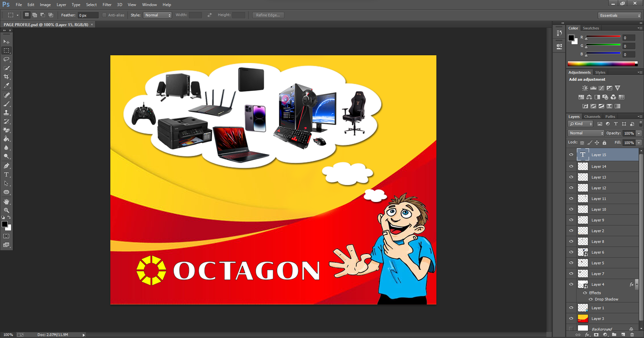The height and width of the screenshot is (338, 644).
Task: Click the Layer 3 thumbnail
Action: (x=583, y=318)
